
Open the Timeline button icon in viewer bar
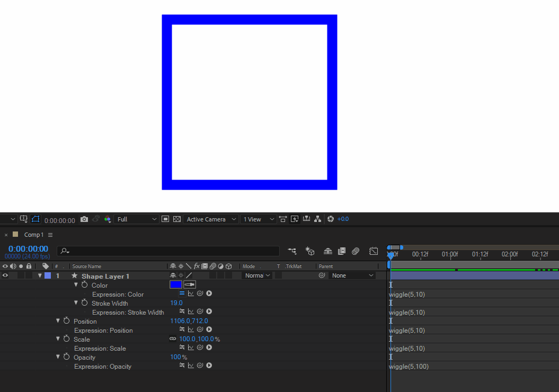(x=306, y=219)
